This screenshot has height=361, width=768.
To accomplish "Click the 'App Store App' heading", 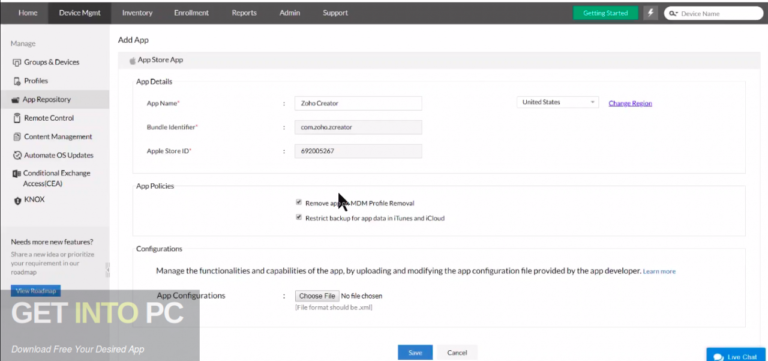I will [x=160, y=60].
